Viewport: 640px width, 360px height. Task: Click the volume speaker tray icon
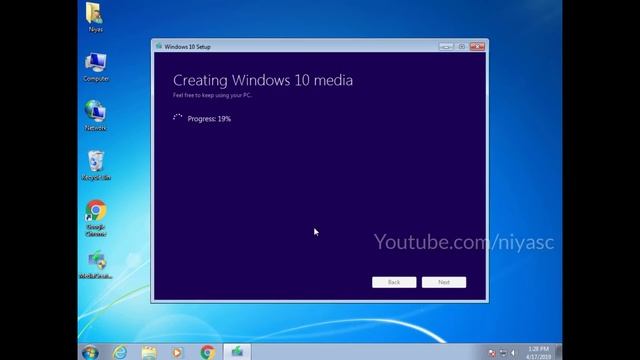tap(513, 353)
